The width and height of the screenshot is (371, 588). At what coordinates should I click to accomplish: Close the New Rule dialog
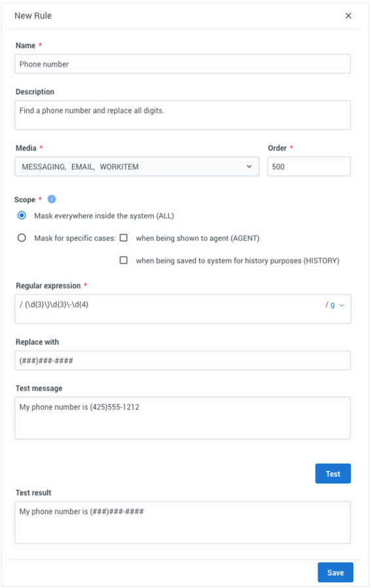[349, 16]
